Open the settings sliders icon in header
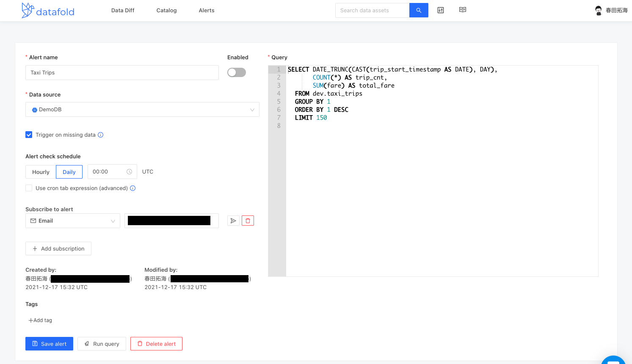The image size is (632, 364). point(441,10)
